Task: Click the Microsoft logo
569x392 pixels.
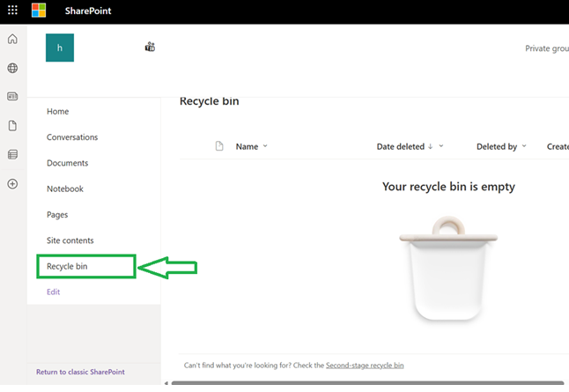Action: pyautogui.click(x=39, y=11)
